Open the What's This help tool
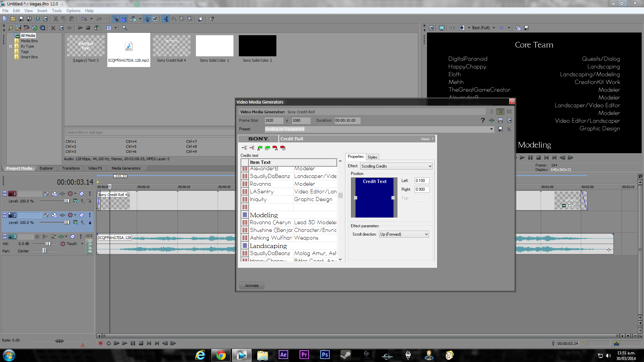 [212, 19]
